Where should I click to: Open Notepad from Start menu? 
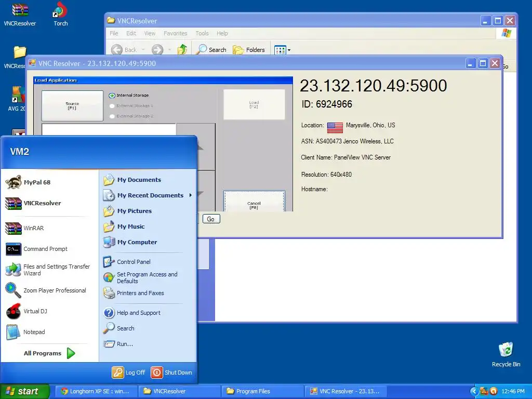(25, 332)
